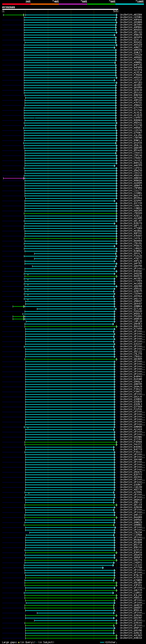146x644 pixels.
Task: Select the UniRef100_C5DSD9 label
Action: point(131,213)
